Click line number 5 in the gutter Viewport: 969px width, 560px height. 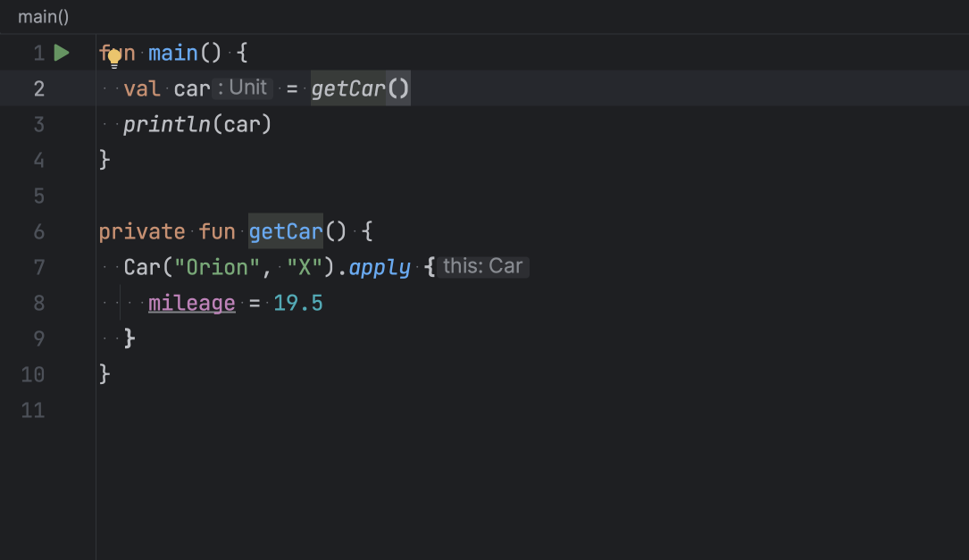38,196
